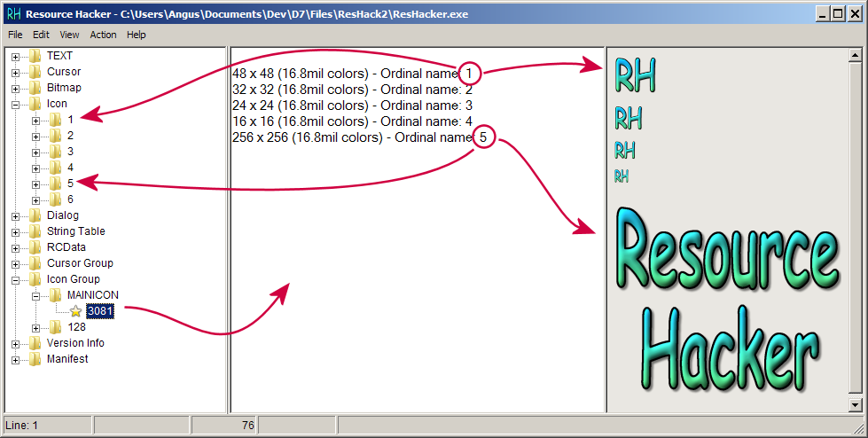Collapse the Icon Group tree node
Viewport: 868px width, 438px height.
pyautogui.click(x=16, y=279)
